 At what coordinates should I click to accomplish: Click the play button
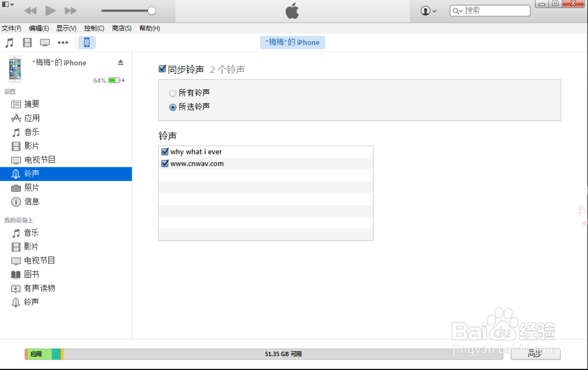click(x=51, y=11)
